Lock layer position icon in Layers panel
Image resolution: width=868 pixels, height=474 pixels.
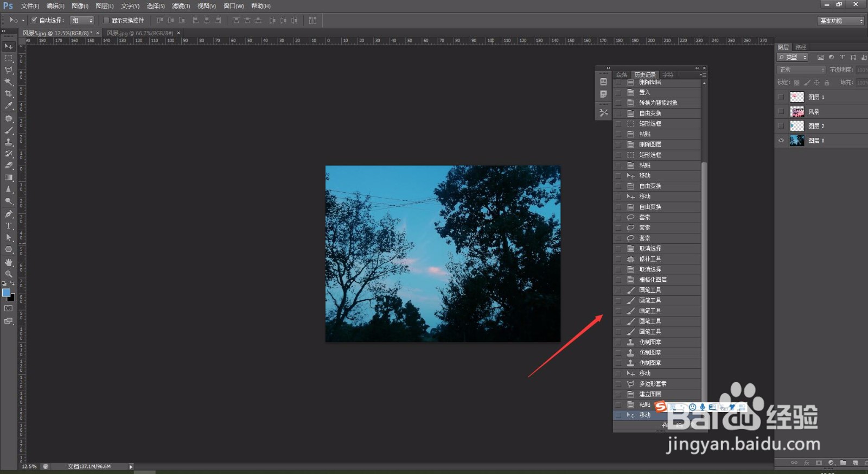[x=816, y=83]
